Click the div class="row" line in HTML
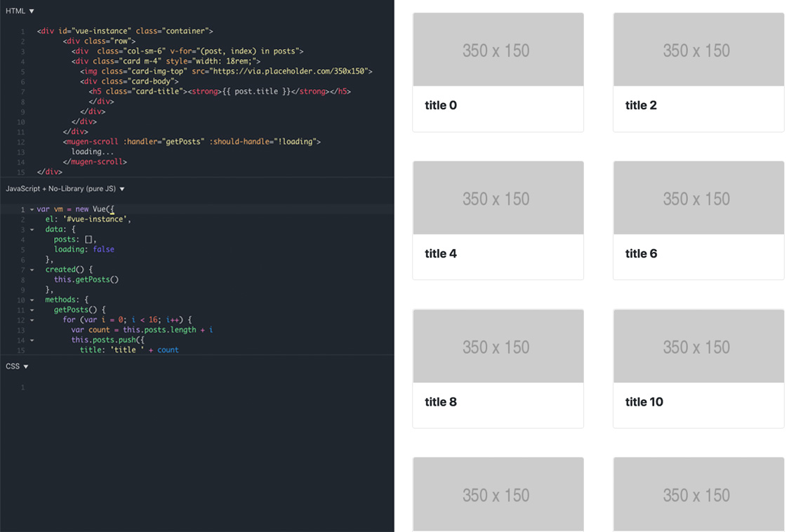 tap(100, 41)
